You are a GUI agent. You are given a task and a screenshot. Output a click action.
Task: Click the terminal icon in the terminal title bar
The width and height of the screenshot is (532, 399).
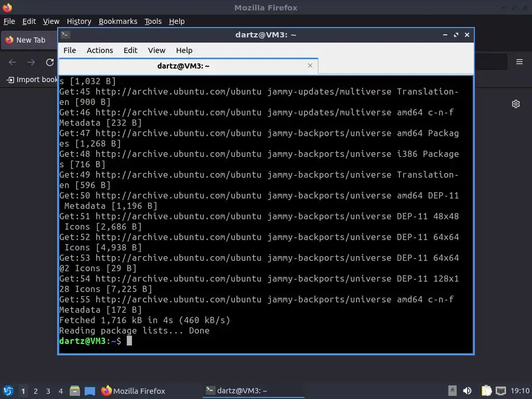65,35
